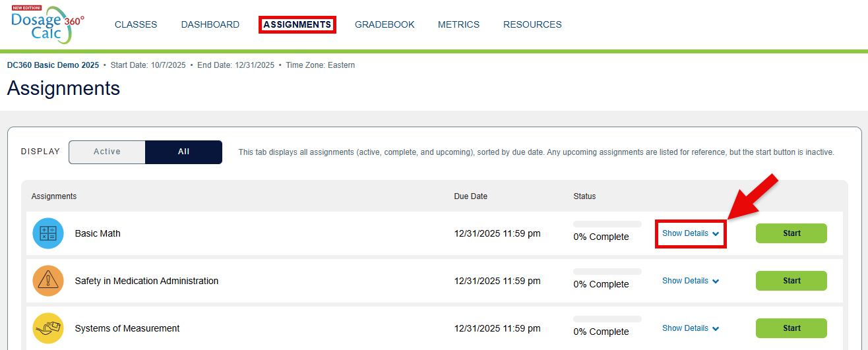
Task: Expand Show Details for Basic Math
Action: click(x=690, y=233)
